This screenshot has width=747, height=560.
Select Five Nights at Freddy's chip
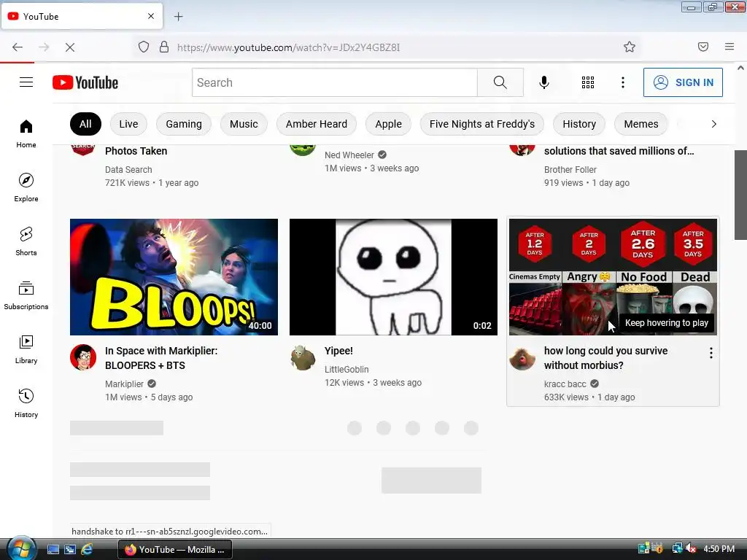coord(482,124)
